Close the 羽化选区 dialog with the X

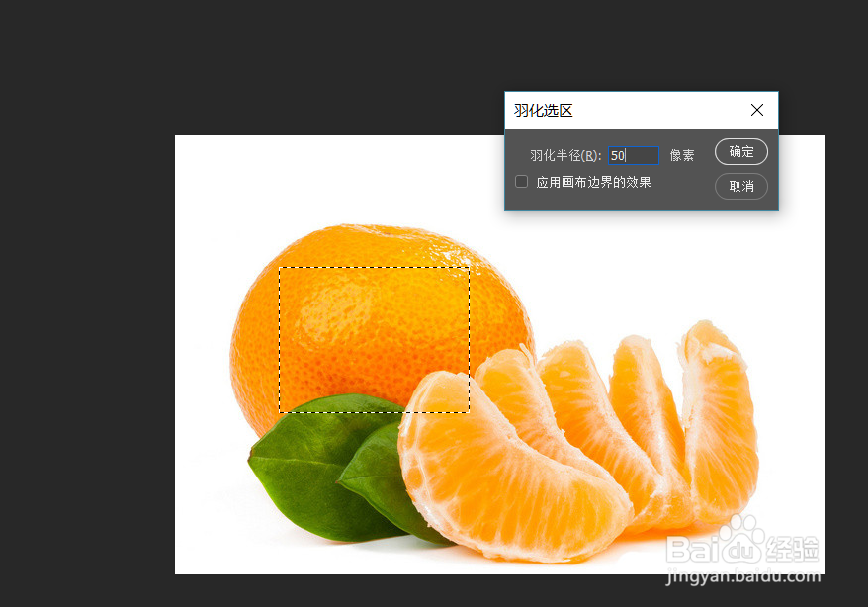(x=756, y=110)
